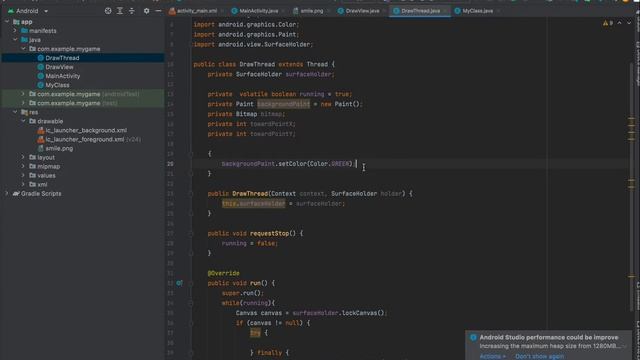Viewport: 640px width, 360px height.
Task: Close the MyClass.java tab
Action: pyautogui.click(x=498, y=11)
